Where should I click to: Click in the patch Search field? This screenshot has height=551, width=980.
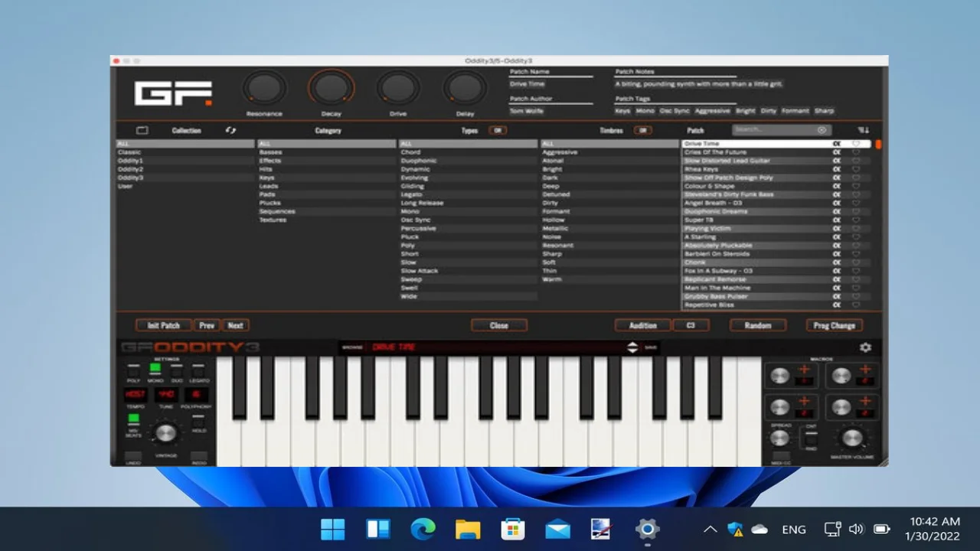coord(781,130)
